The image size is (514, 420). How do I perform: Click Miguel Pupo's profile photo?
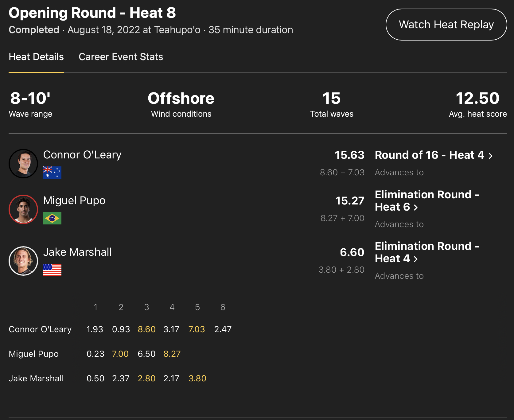pyautogui.click(x=23, y=209)
